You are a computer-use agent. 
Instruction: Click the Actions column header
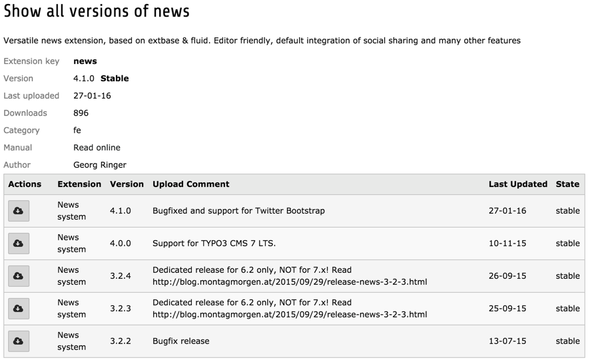click(x=25, y=184)
